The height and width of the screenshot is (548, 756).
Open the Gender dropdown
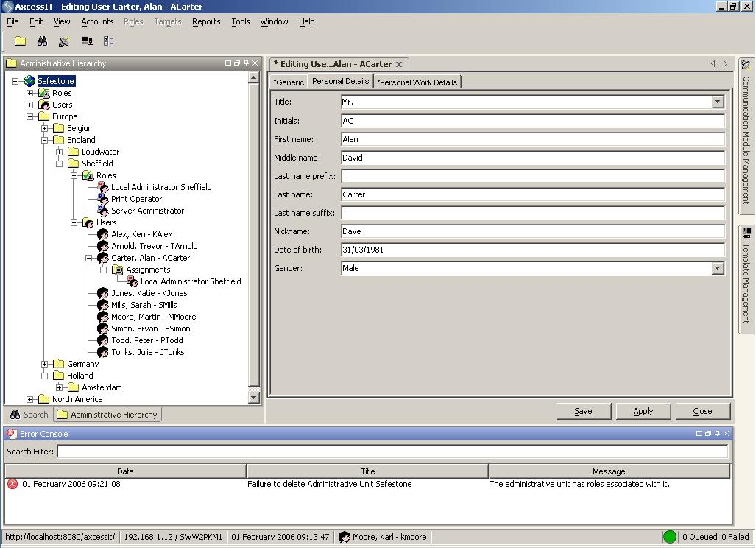pyautogui.click(x=718, y=268)
